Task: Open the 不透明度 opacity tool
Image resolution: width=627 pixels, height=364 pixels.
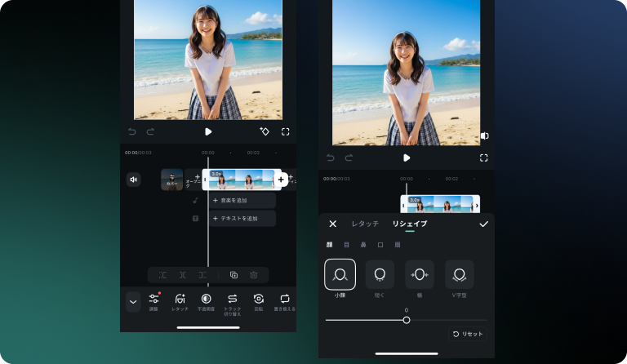Action: (206, 300)
